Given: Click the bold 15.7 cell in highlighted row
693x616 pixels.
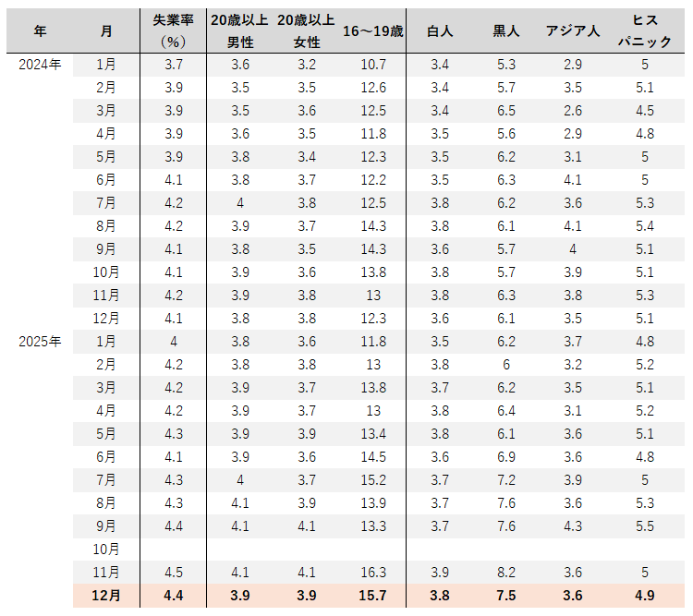Looking at the screenshot, I should 372,596.
